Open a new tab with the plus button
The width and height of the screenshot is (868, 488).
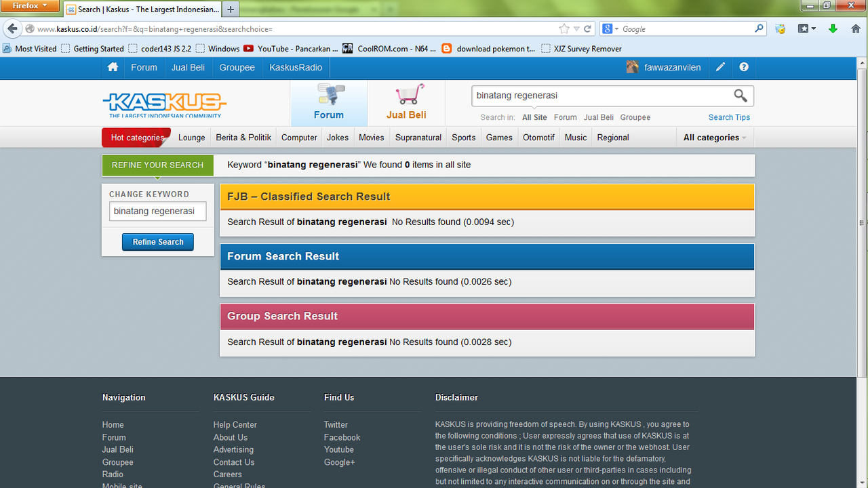pos(231,9)
